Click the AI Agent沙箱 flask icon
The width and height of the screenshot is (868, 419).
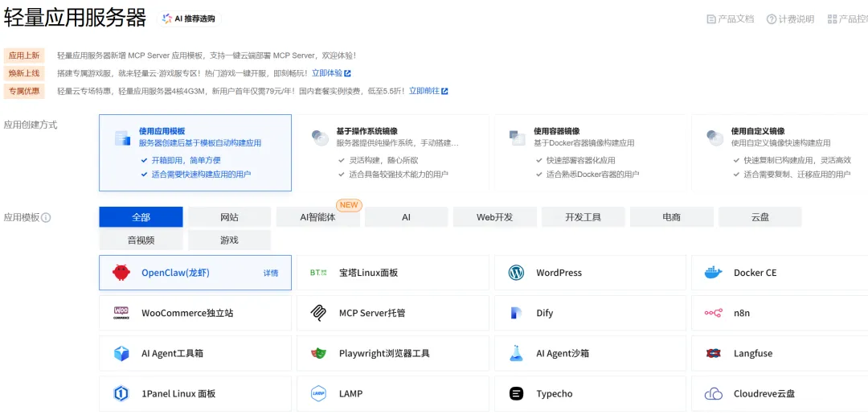(x=516, y=353)
